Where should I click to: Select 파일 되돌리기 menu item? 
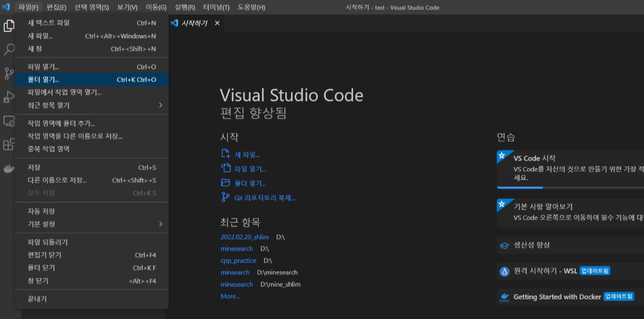pos(92,242)
